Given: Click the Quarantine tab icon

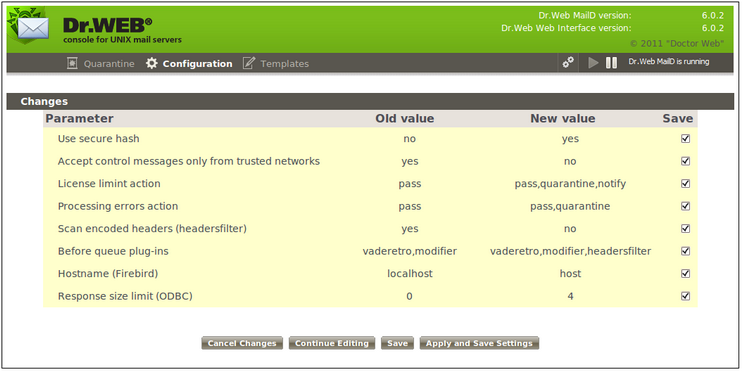Looking at the screenshot, I should click(x=72, y=63).
